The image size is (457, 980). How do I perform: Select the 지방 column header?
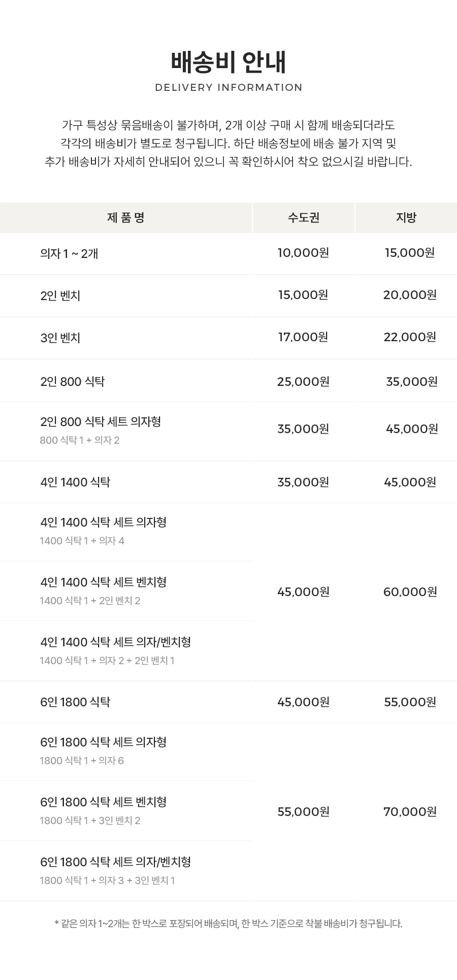[406, 218]
